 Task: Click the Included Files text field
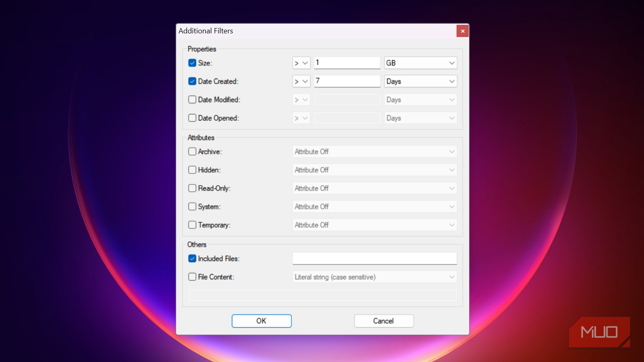(x=375, y=259)
